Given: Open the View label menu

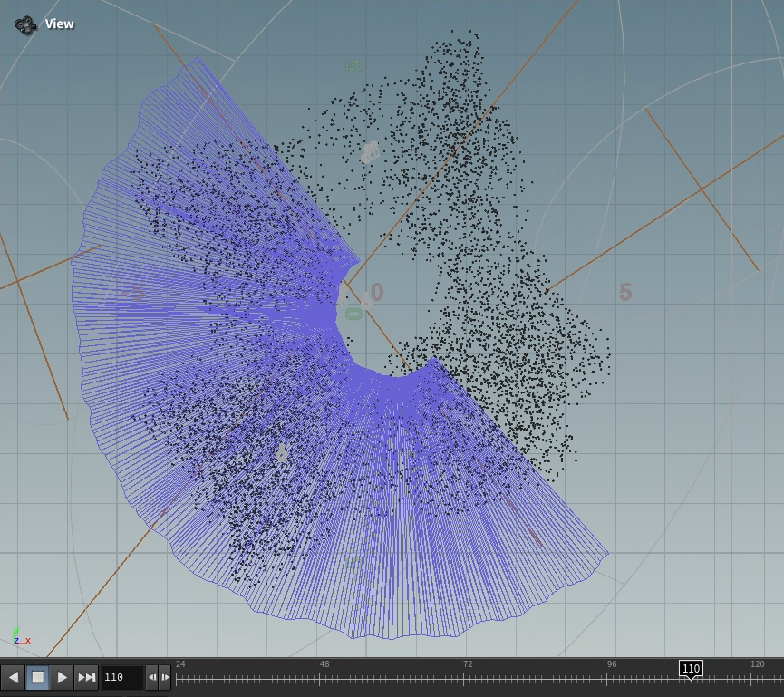Looking at the screenshot, I should 60,24.
